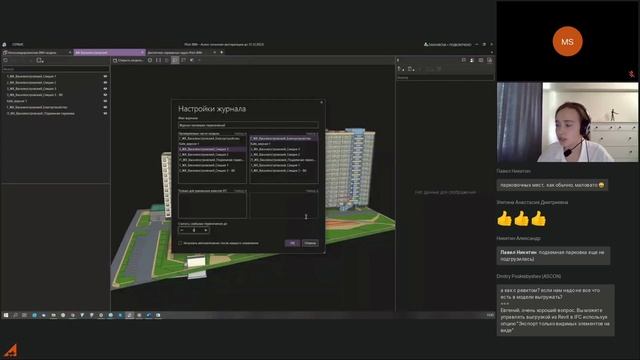The image size is (640, 360).
Task: Click the presenter webcam video thumbnail
Action: [567, 122]
